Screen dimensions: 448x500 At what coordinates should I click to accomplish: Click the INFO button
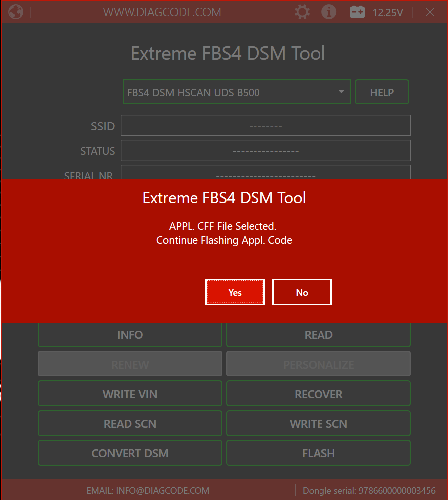pos(130,335)
